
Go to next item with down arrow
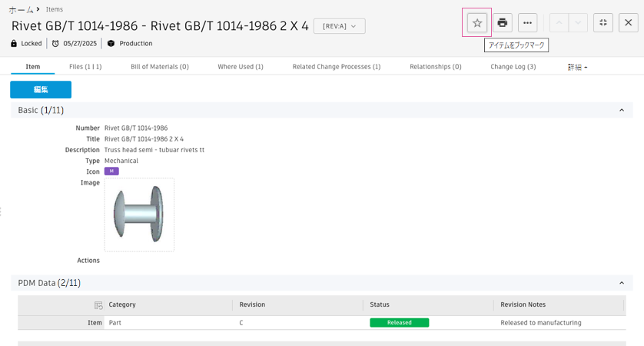(578, 22)
